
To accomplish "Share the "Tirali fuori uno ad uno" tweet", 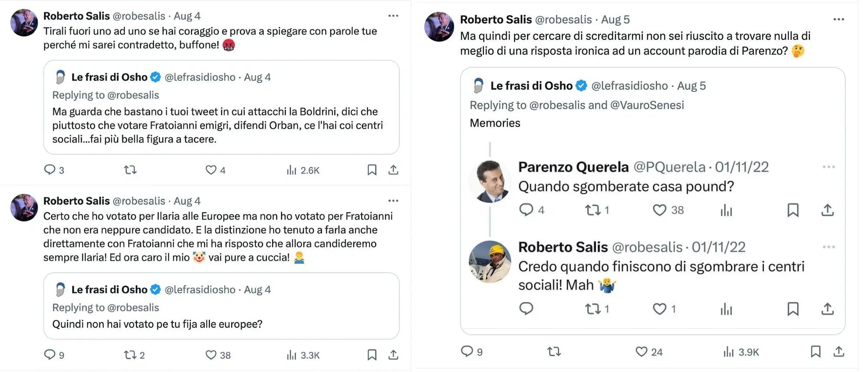I will pyautogui.click(x=393, y=170).
